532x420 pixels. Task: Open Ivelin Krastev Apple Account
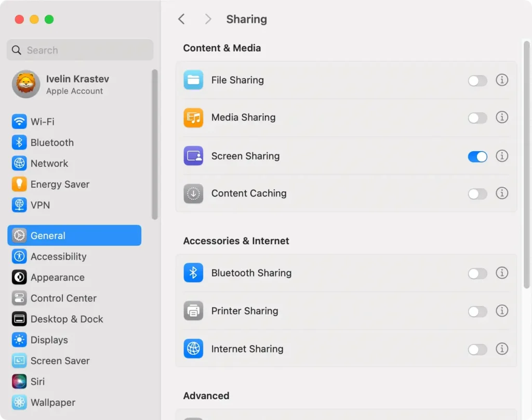(77, 84)
